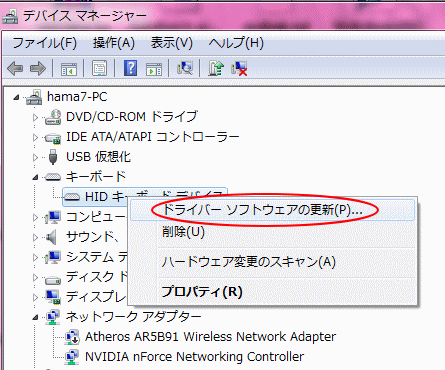Select ネットワーク アダプター label
Image resolution: width=445 pixels, height=370 pixels.
coord(133,317)
